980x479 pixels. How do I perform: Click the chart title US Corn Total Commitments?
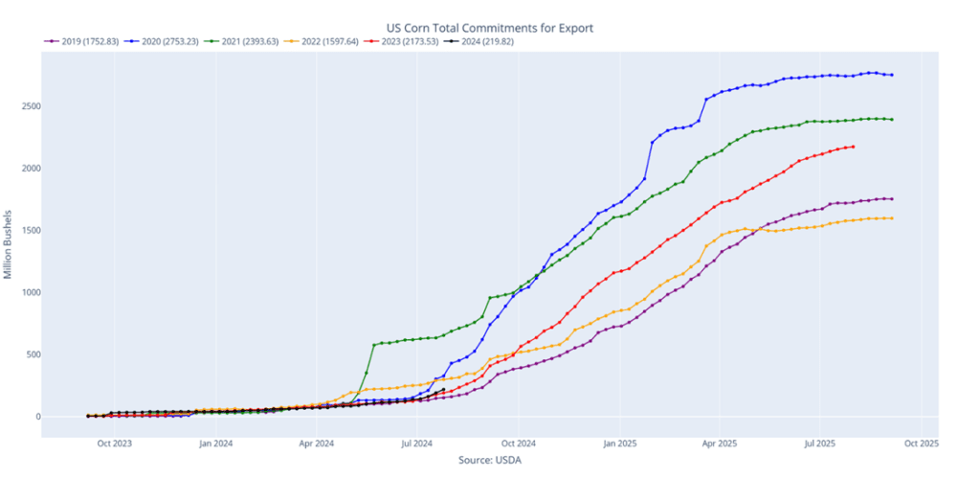pyautogui.click(x=490, y=28)
